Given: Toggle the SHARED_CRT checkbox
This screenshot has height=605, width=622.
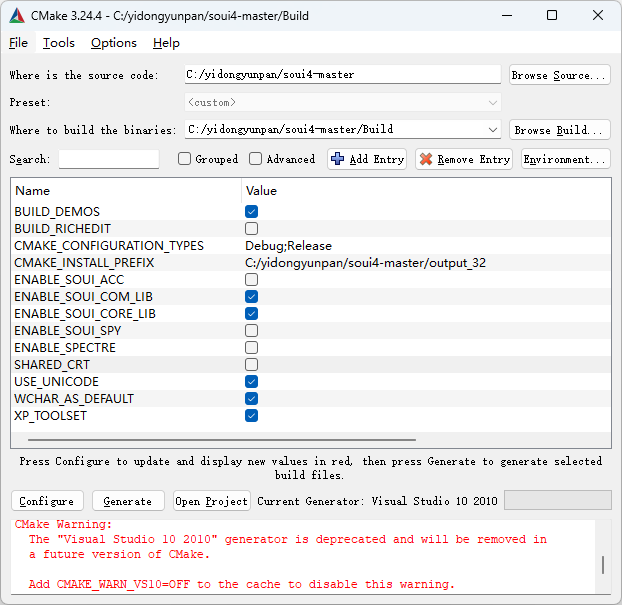Looking at the screenshot, I should click(x=252, y=365).
